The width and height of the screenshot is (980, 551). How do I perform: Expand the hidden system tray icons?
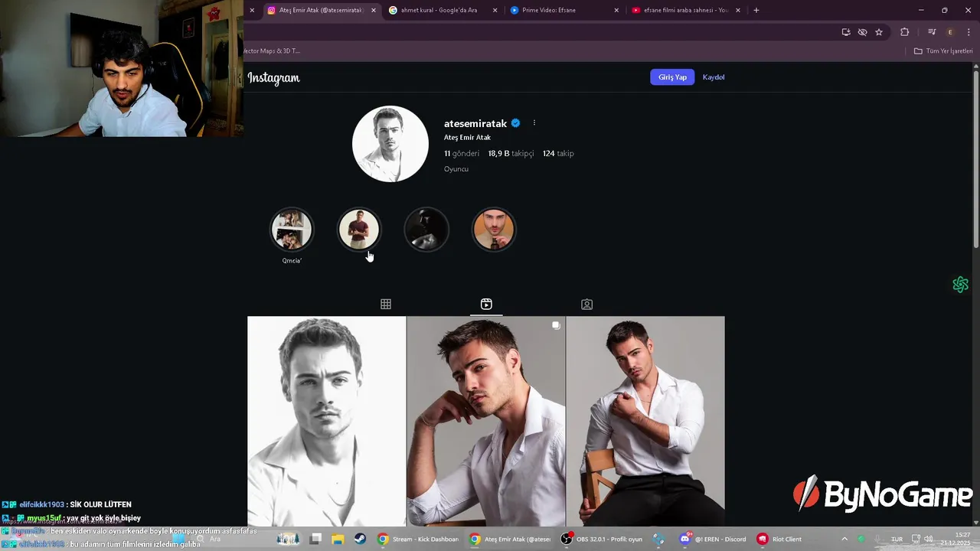click(x=844, y=540)
